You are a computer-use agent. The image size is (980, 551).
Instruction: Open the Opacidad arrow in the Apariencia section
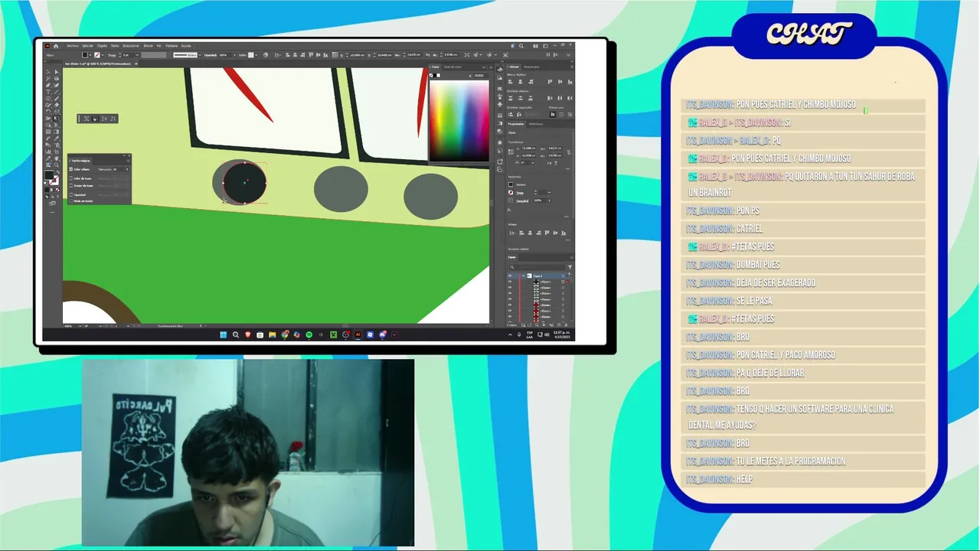coord(549,201)
